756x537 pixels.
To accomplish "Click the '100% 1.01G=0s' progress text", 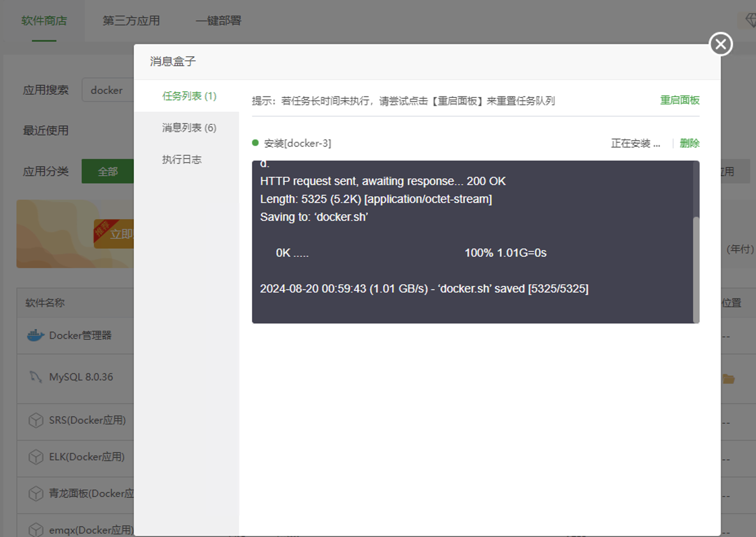I will pos(506,253).
